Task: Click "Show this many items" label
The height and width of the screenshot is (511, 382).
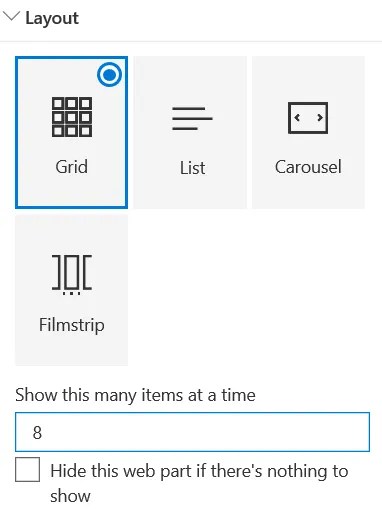Action: tap(135, 395)
